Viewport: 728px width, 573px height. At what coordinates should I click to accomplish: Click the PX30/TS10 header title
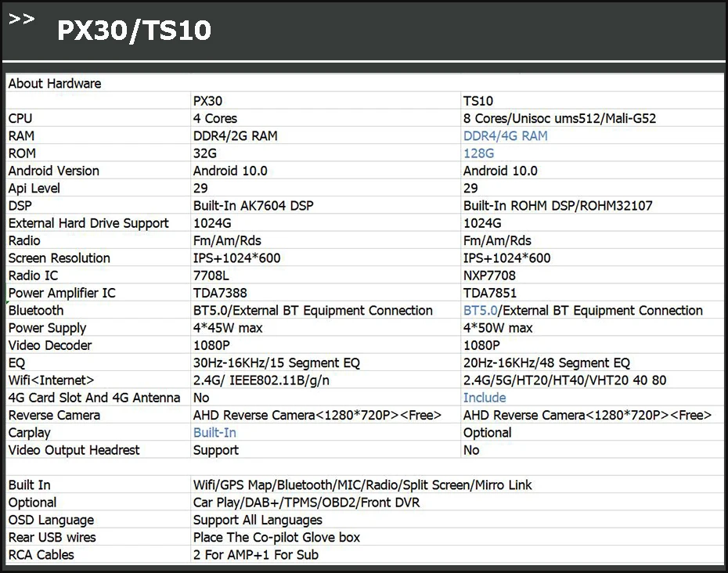(134, 31)
